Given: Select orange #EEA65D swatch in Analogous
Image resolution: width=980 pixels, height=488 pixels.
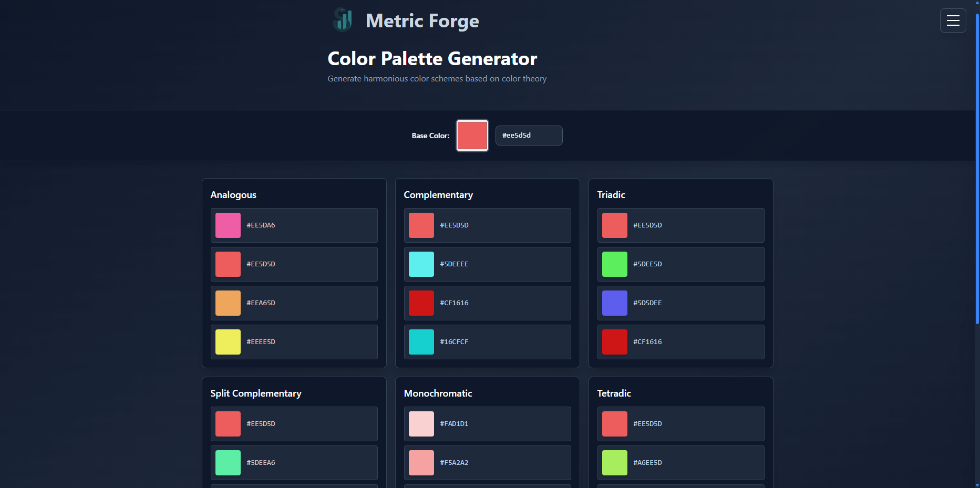Looking at the screenshot, I should [x=228, y=303].
